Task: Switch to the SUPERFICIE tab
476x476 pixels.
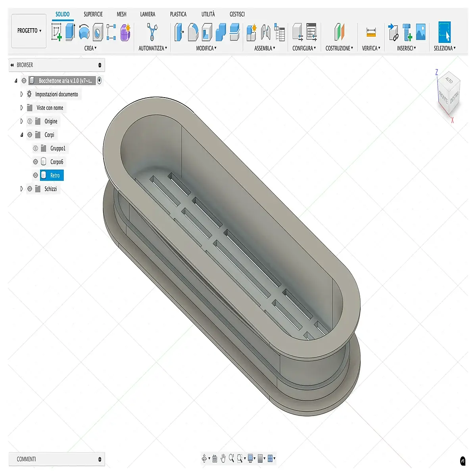Action: pos(93,14)
